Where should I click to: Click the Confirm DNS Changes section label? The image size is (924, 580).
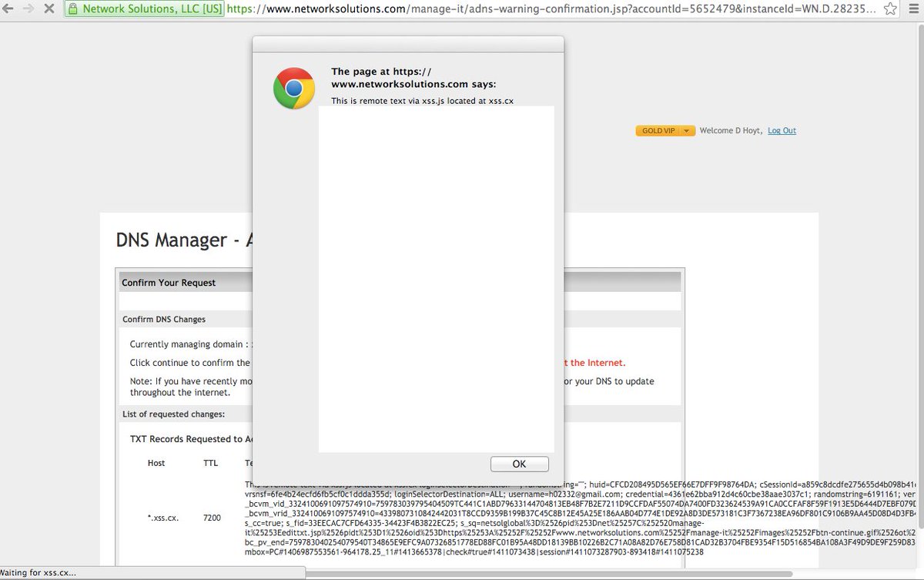click(x=164, y=319)
